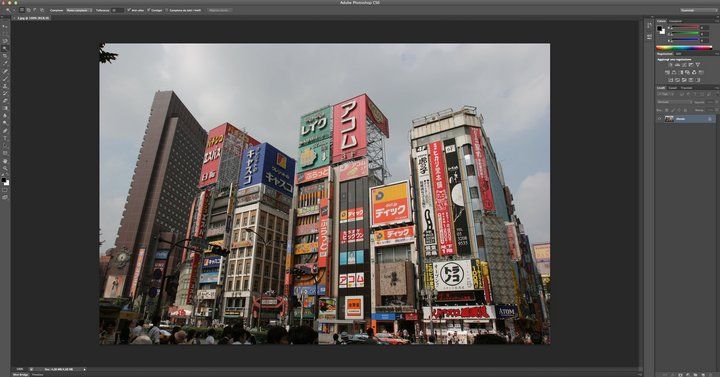Screen dimensions: 720x377
Task: Hide the Background layer via eye icon
Action: point(659,119)
